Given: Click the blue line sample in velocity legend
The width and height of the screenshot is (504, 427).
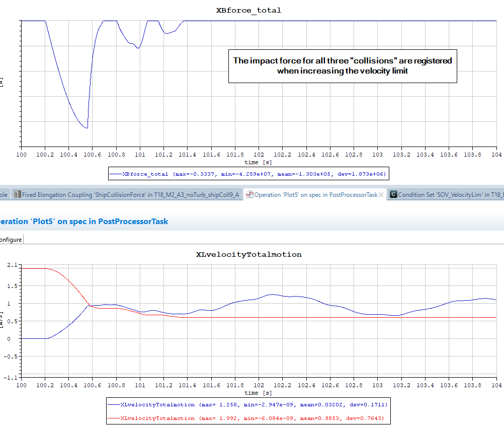Looking at the screenshot, I should 113,404.
